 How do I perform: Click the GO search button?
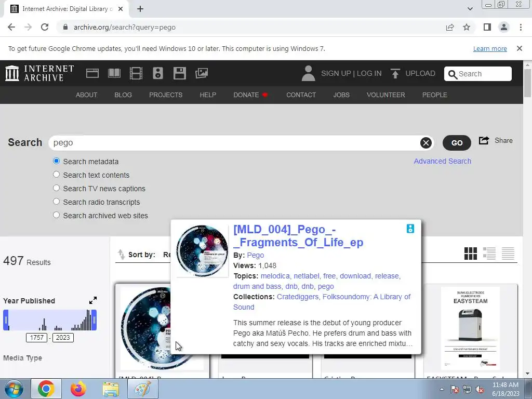pyautogui.click(x=457, y=143)
